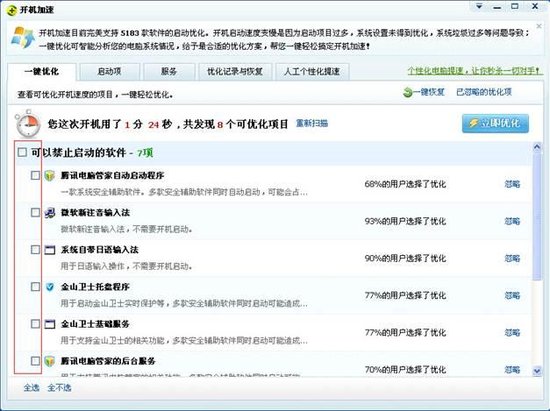Click 忽略 for 金山卫士托盘程序
This screenshot has width=550, height=411.
point(512,296)
